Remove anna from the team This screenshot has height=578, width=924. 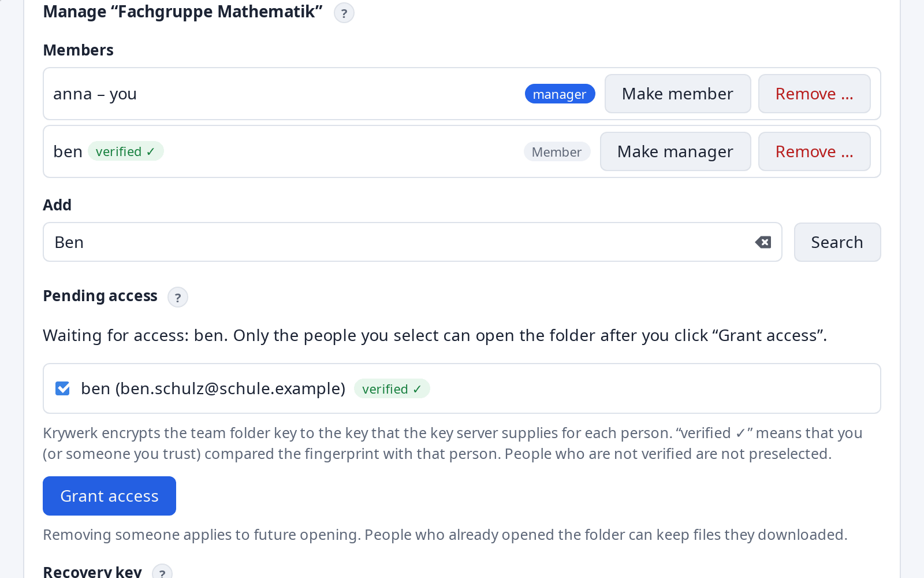[814, 94]
